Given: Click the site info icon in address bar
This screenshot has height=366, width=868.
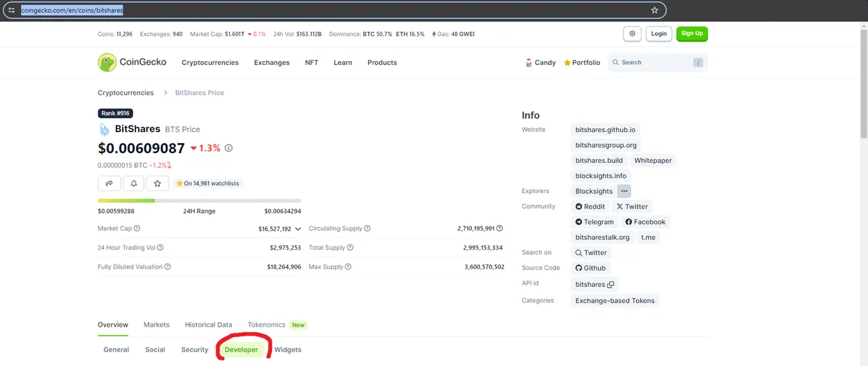Looking at the screenshot, I should click(x=11, y=10).
